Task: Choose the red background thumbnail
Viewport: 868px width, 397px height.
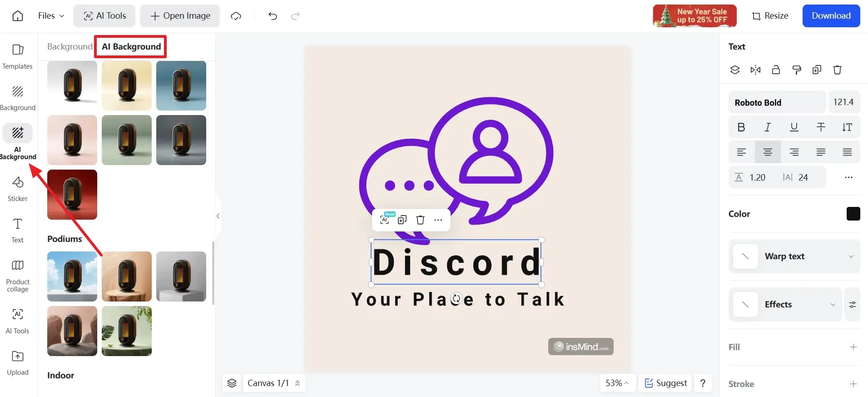Action: pos(72,195)
